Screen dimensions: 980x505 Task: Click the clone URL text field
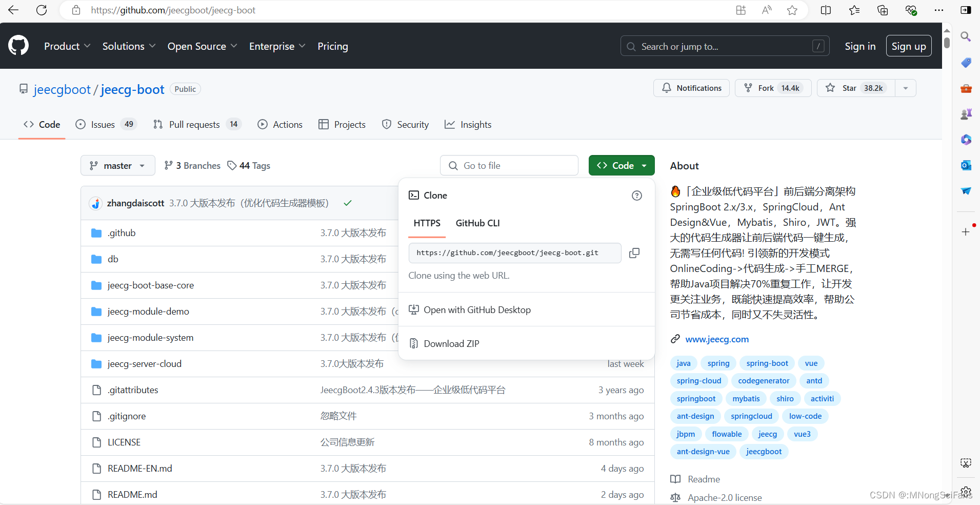pyautogui.click(x=515, y=253)
